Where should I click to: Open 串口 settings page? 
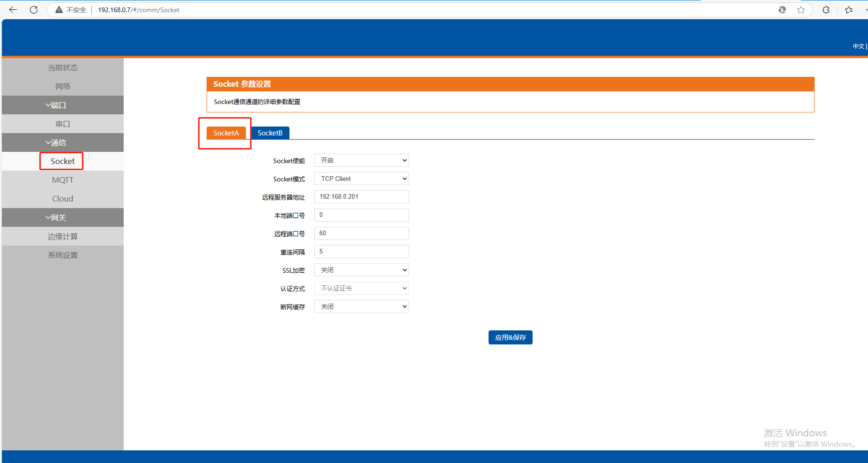click(63, 124)
